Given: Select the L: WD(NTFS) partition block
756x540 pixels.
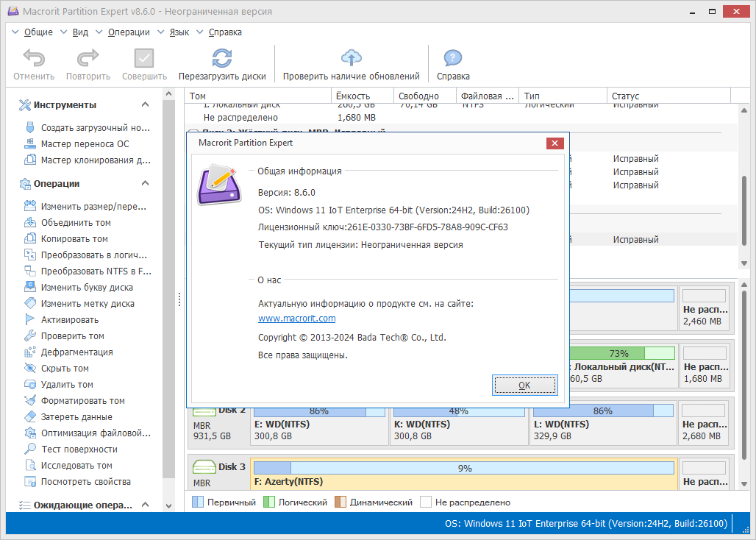Looking at the screenshot, I should click(603, 424).
